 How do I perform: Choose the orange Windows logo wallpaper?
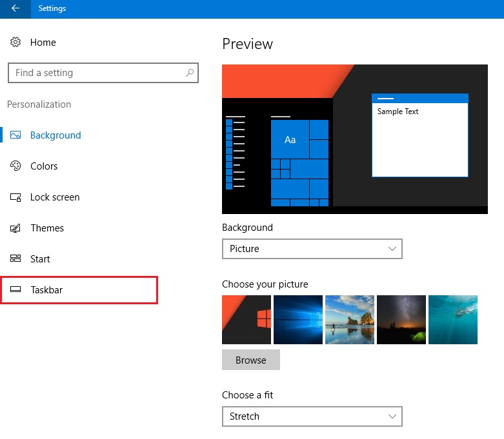click(x=246, y=320)
